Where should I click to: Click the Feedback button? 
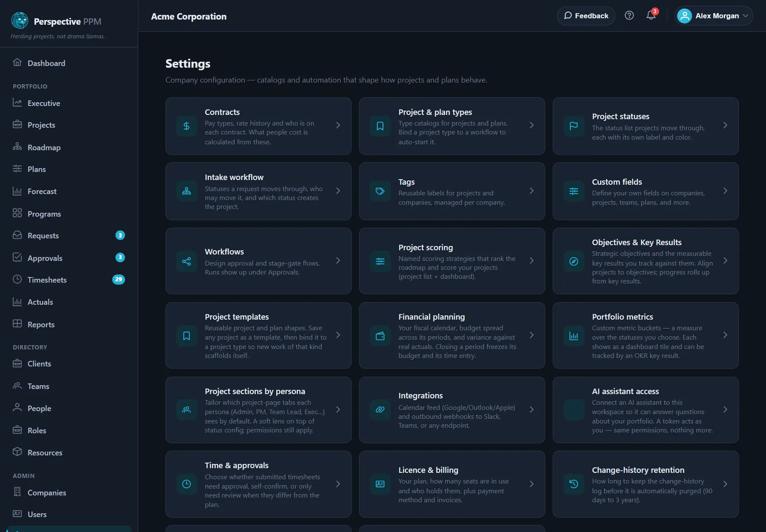point(586,16)
